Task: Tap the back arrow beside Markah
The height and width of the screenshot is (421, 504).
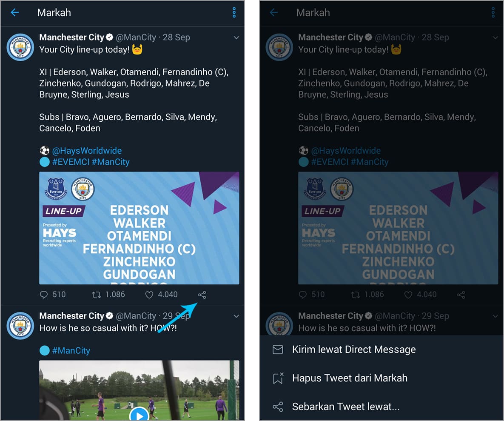Action: pyautogui.click(x=15, y=12)
